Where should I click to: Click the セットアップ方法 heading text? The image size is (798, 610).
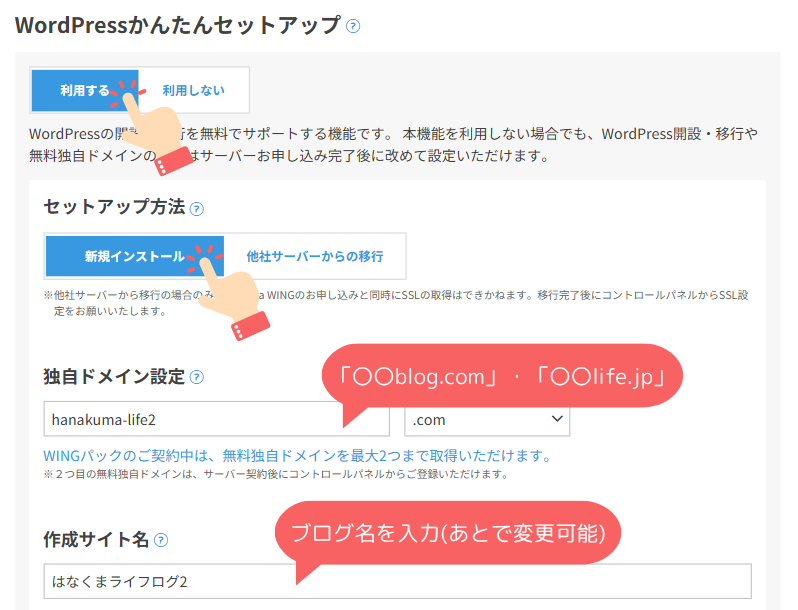[115, 207]
